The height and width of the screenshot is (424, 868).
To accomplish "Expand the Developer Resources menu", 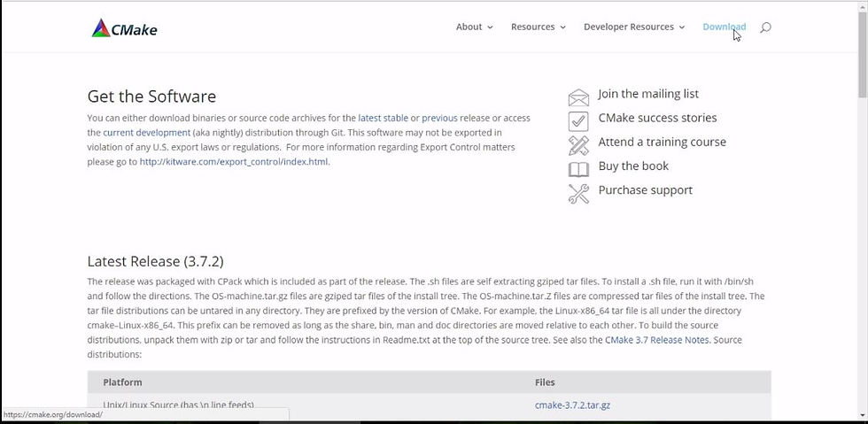I will (634, 27).
